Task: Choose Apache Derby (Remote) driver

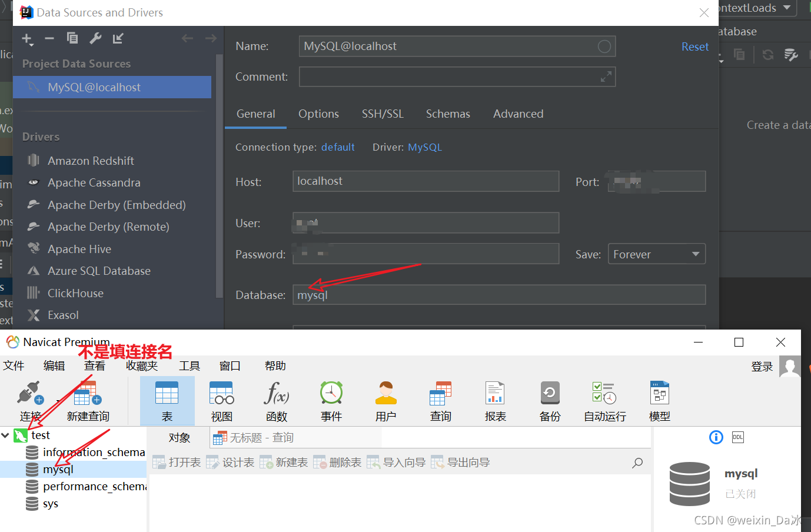Action: [108, 227]
